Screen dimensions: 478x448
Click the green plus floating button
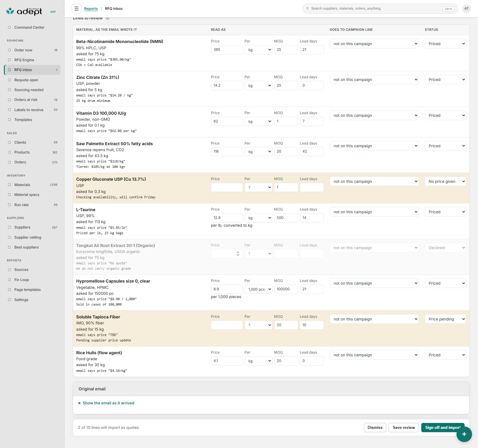point(464,434)
